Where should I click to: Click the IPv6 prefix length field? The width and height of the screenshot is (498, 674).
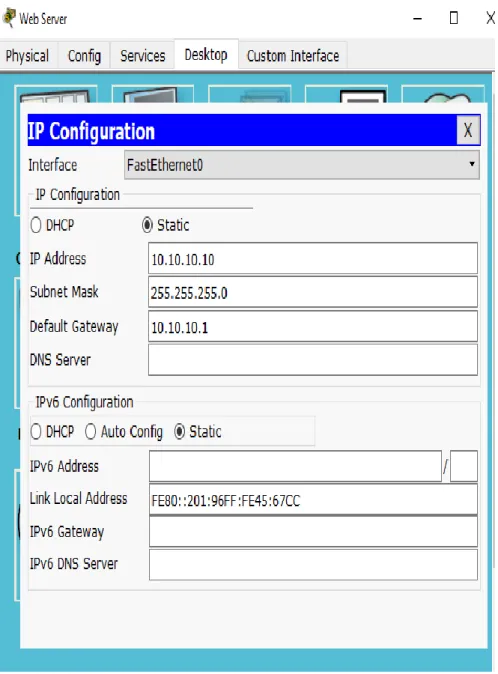click(x=464, y=466)
